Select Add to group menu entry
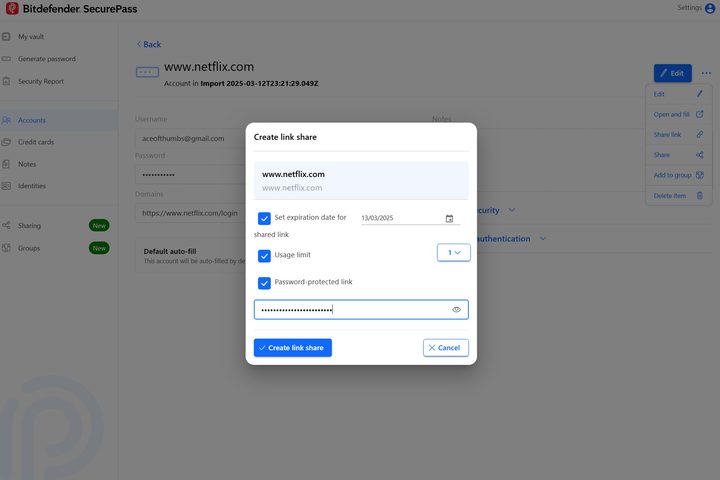Screen dimensions: 720x480 click(x=679, y=175)
